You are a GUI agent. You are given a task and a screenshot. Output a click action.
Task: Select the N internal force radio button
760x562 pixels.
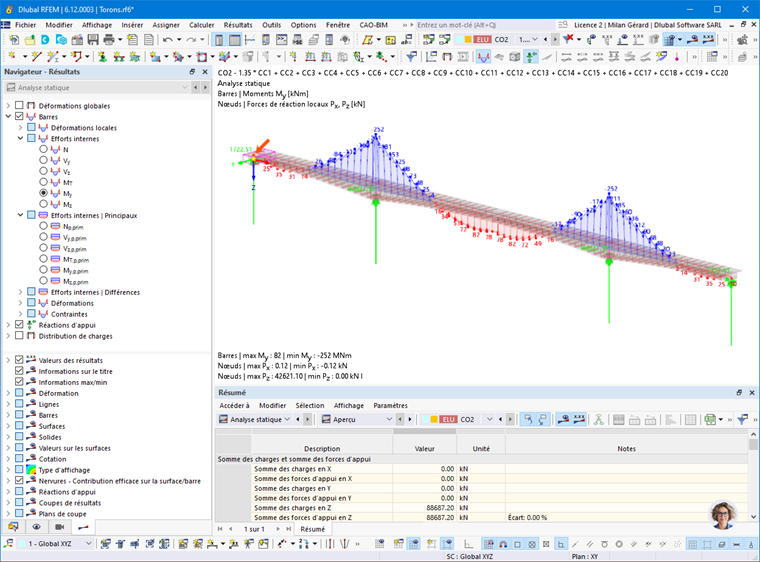point(43,149)
